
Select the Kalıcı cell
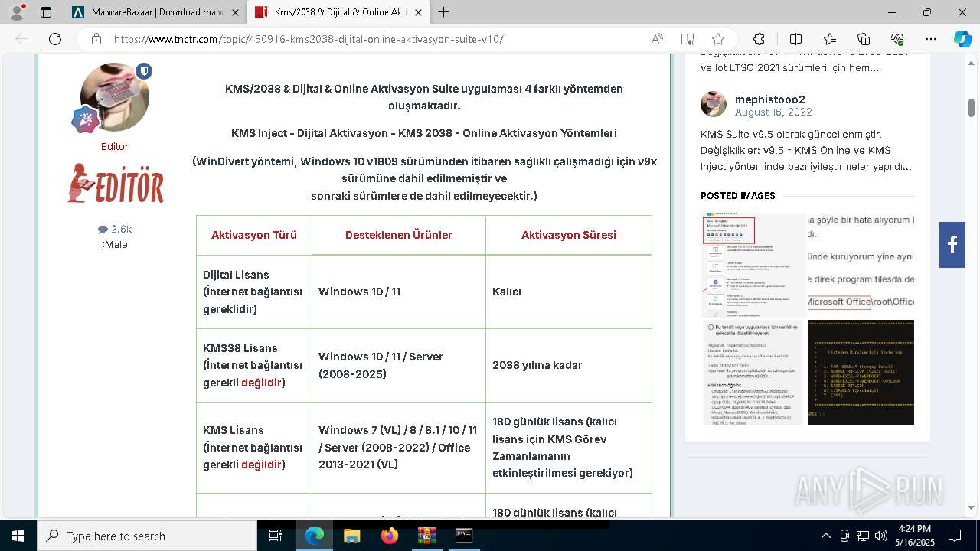[x=569, y=292]
